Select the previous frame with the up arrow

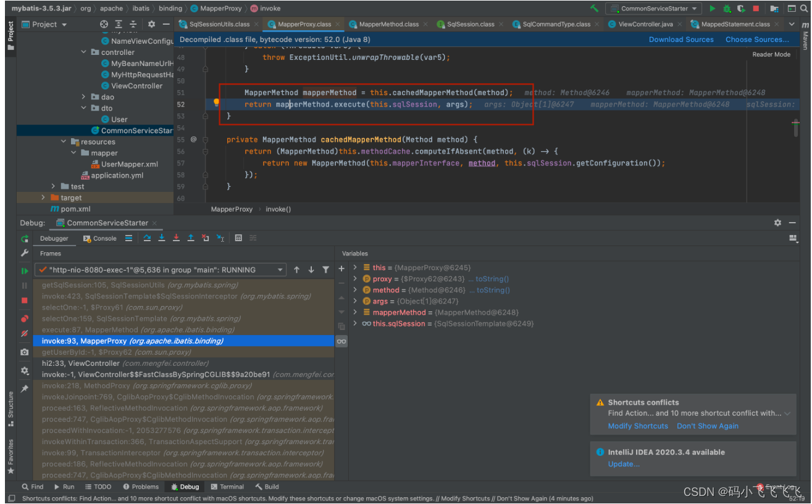297,270
